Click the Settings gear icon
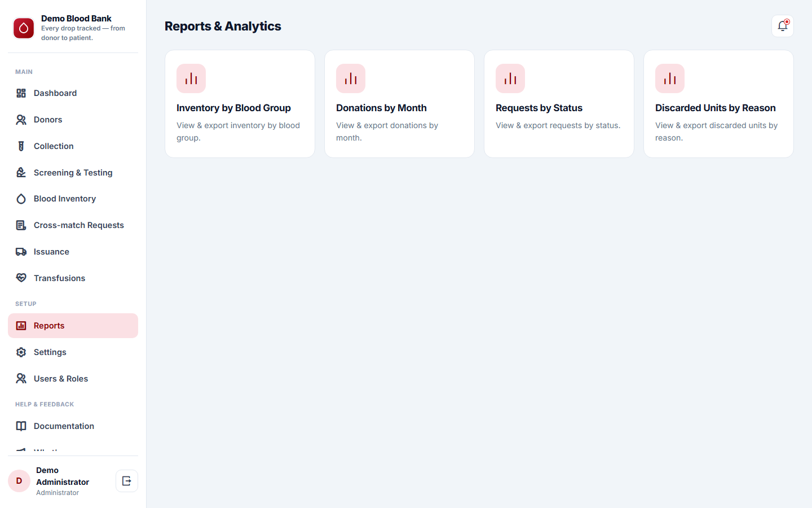 (21, 352)
